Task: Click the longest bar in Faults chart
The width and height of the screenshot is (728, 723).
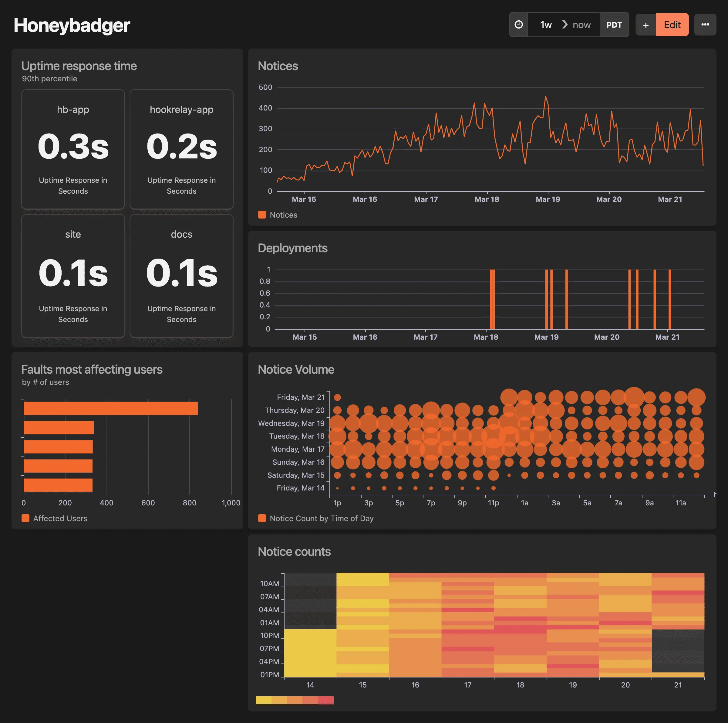Action: click(110, 408)
